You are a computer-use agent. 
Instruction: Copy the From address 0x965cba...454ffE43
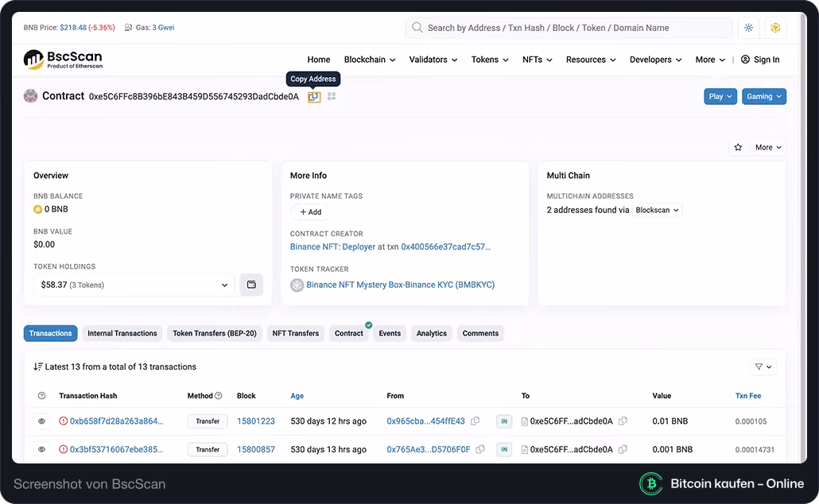[475, 421]
